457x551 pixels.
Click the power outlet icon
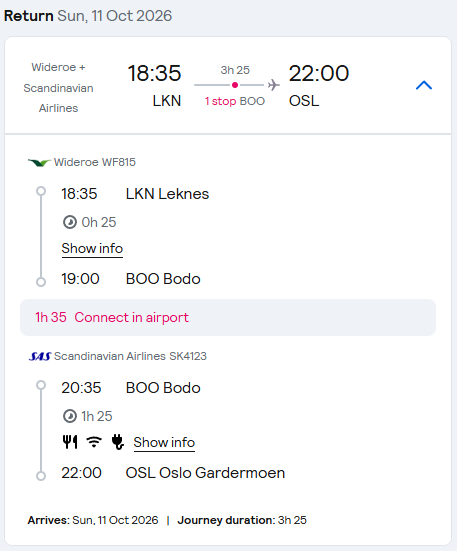[117, 442]
